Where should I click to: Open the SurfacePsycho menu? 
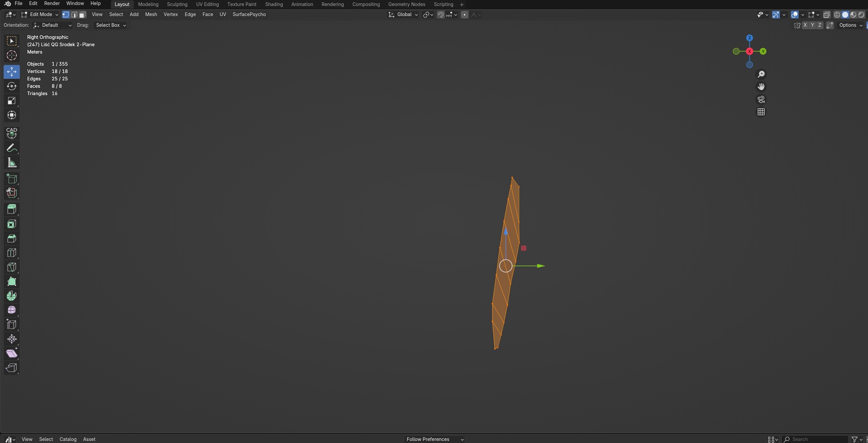tap(249, 14)
